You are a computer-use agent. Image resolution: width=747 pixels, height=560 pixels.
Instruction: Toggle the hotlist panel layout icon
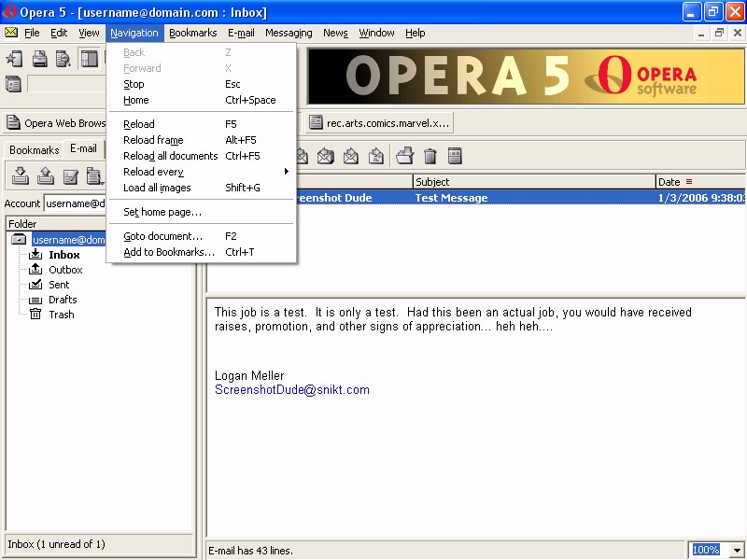click(x=89, y=59)
